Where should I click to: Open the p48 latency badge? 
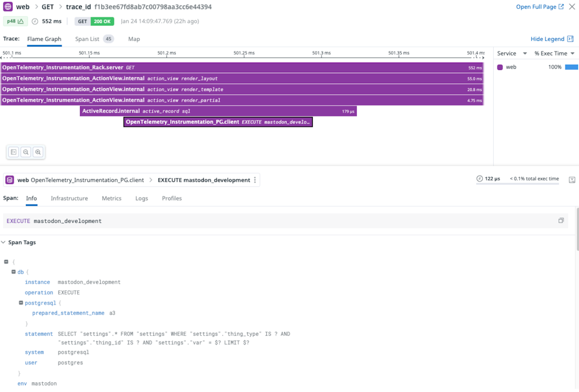15,21
